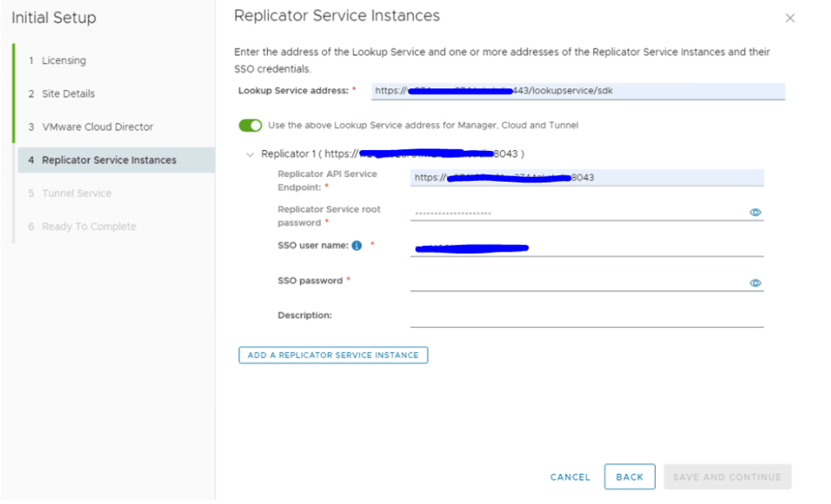Click Add a Replicator Service Instance button
831x504 pixels.
[333, 355]
